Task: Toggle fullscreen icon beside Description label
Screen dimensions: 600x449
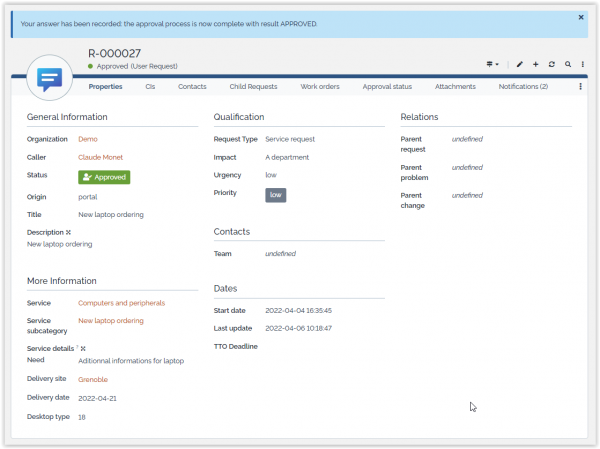Action: (68, 232)
